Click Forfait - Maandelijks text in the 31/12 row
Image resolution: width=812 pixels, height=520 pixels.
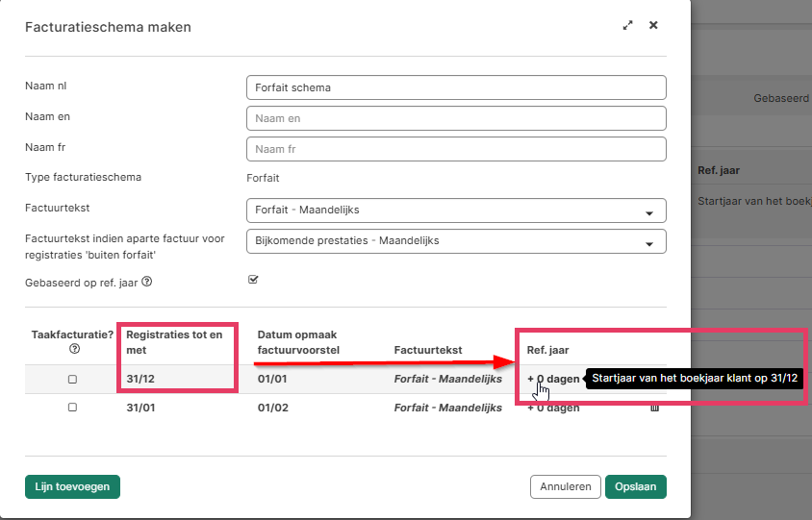448,379
